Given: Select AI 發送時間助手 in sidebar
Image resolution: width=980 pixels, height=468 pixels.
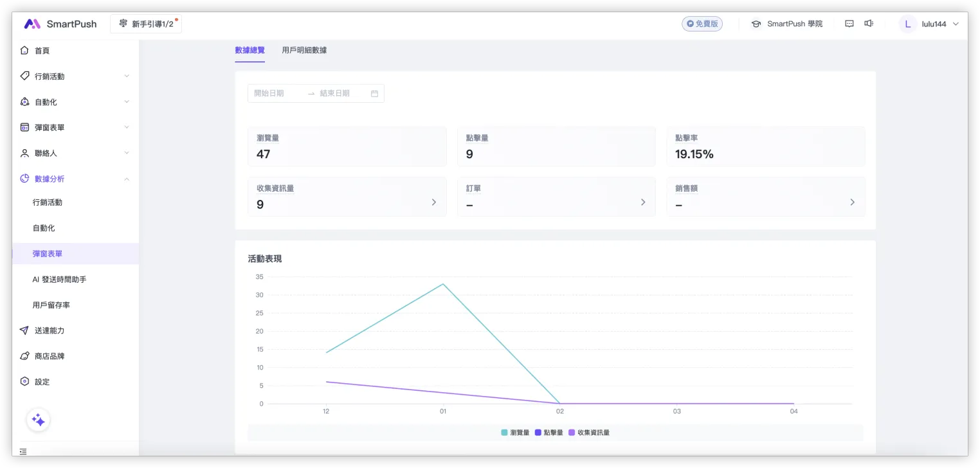Looking at the screenshot, I should [x=59, y=280].
